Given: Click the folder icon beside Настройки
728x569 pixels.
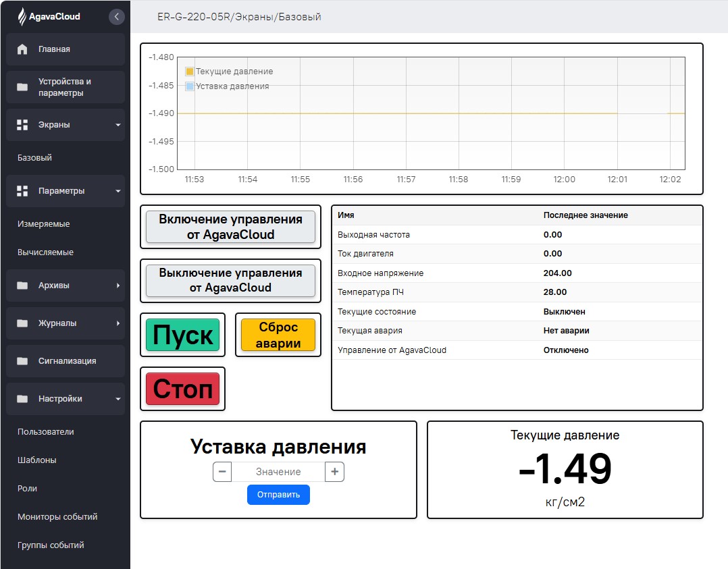Looking at the screenshot, I should pos(22,399).
